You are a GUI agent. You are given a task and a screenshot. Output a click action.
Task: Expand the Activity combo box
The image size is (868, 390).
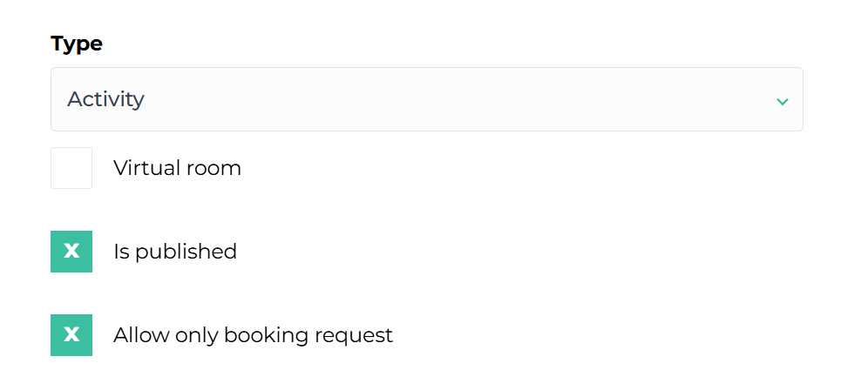426,99
